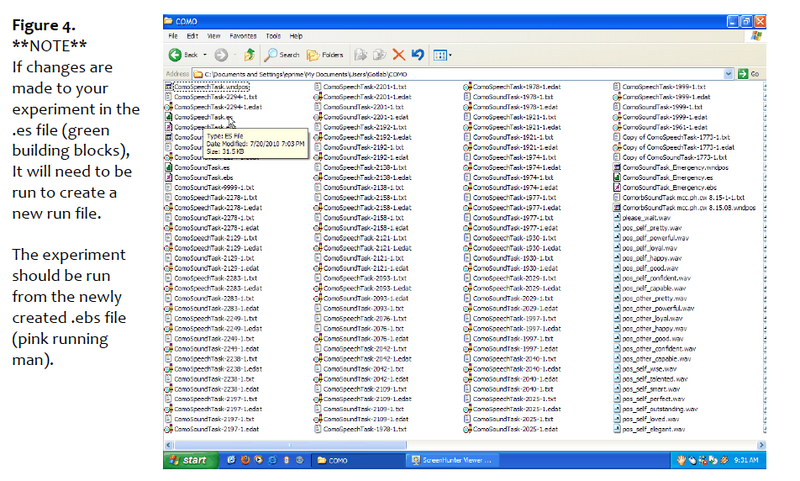Click the horizontal scrollbar thumb
This screenshot has height=481, width=800.
point(290,445)
